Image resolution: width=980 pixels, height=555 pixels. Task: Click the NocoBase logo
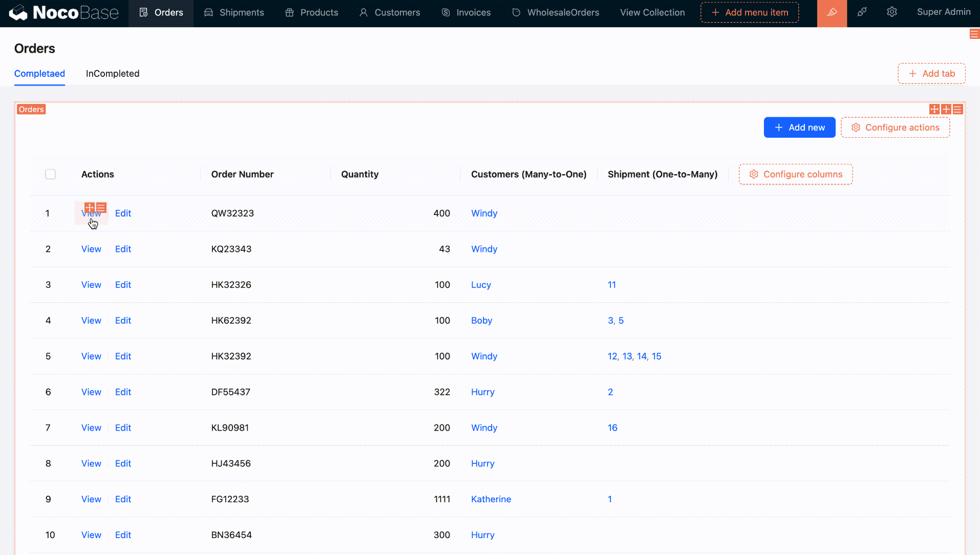click(65, 13)
